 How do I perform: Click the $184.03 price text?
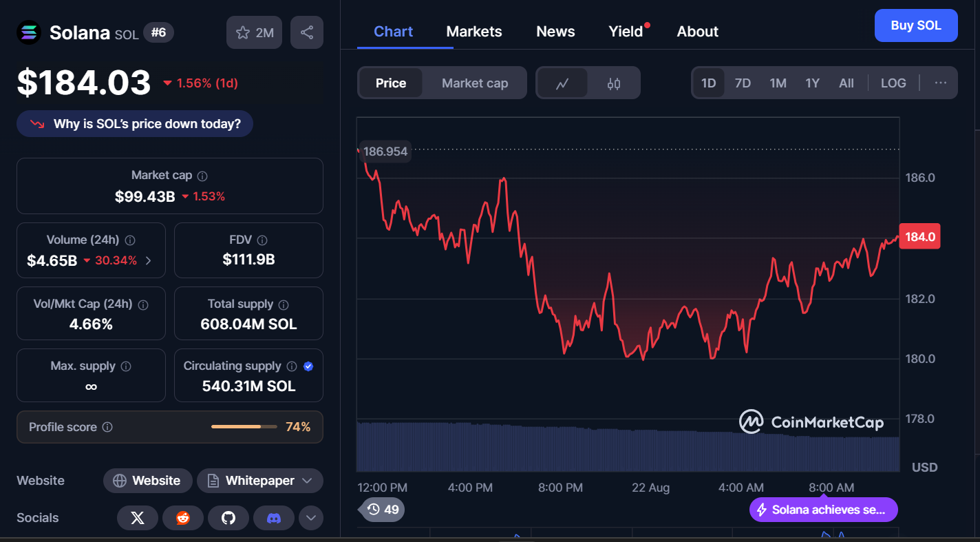[x=84, y=83]
